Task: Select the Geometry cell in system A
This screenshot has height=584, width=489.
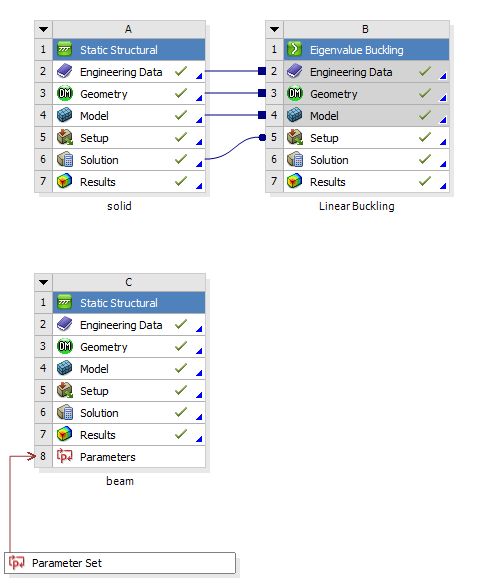Action: click(x=129, y=93)
